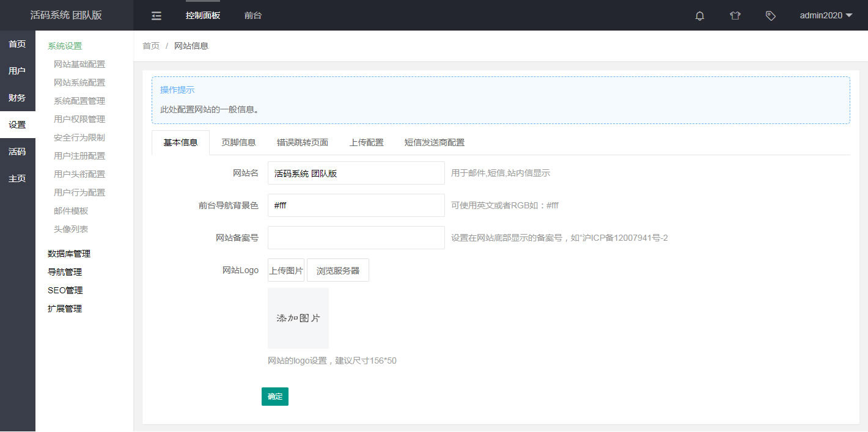The image size is (868, 432).
Task: Open 主页 in left sidebar
Action: (17, 178)
